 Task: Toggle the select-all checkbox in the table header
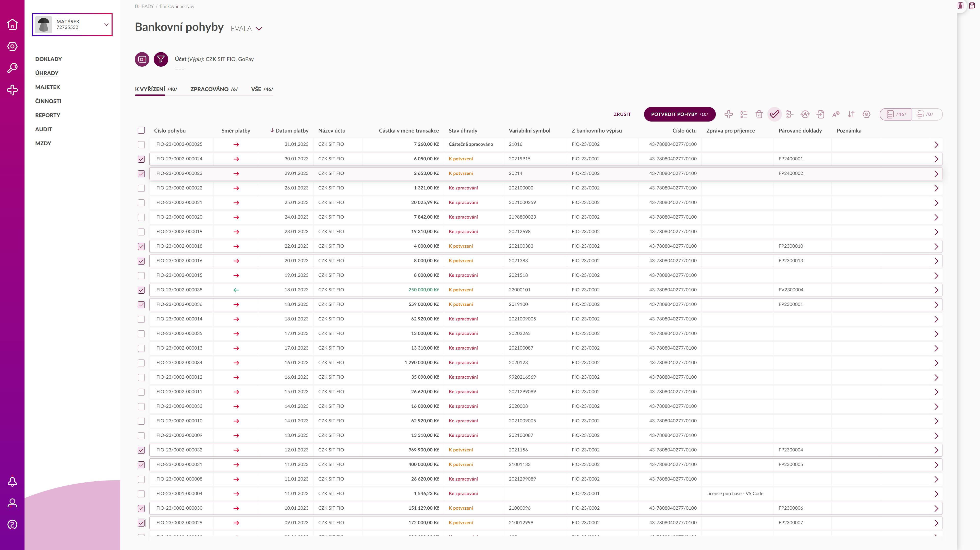pyautogui.click(x=141, y=130)
